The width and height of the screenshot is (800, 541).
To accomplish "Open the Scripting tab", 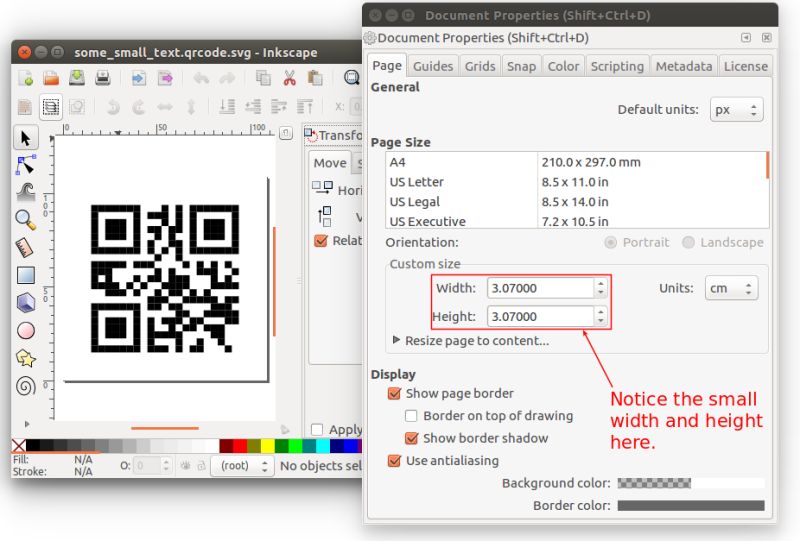I will click(x=617, y=66).
